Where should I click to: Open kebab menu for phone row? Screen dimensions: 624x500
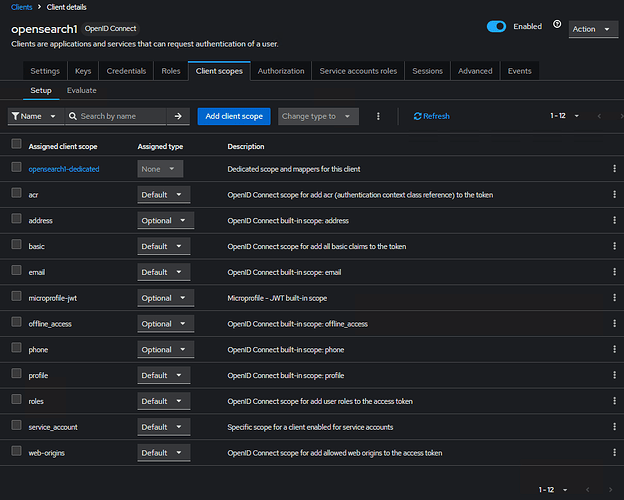(x=614, y=349)
